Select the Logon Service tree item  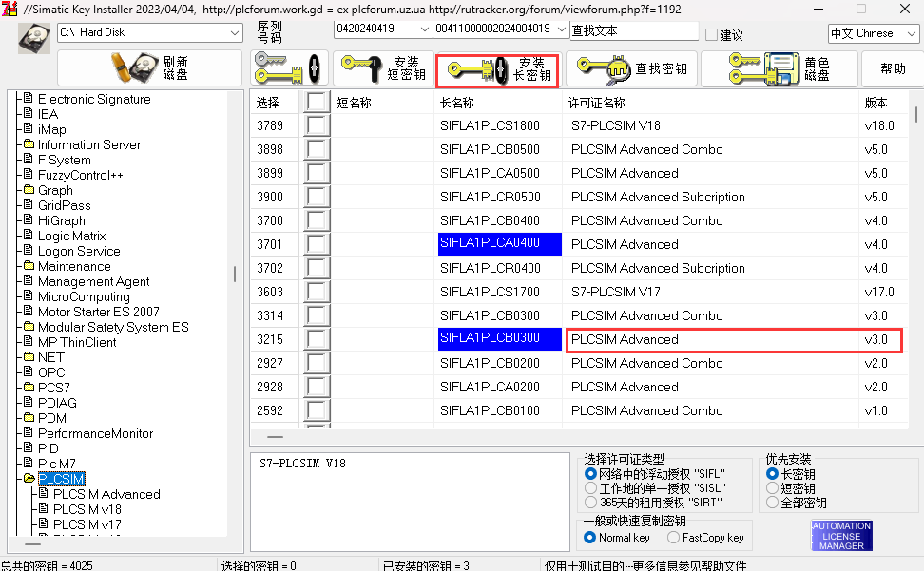tap(79, 252)
